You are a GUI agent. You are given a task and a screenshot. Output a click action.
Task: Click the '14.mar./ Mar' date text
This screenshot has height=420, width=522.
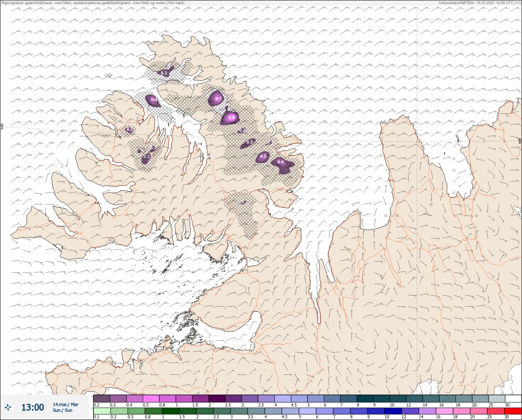coord(66,405)
